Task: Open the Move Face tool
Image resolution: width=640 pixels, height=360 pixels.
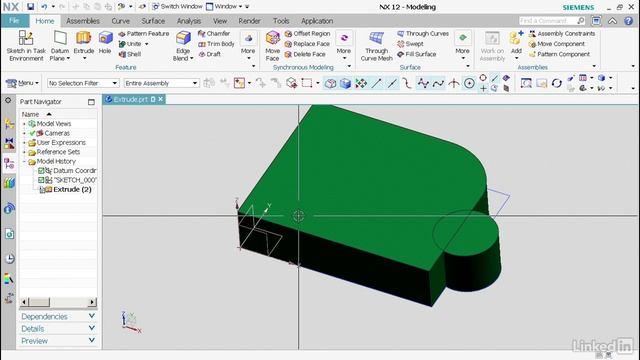Action: click(x=272, y=46)
